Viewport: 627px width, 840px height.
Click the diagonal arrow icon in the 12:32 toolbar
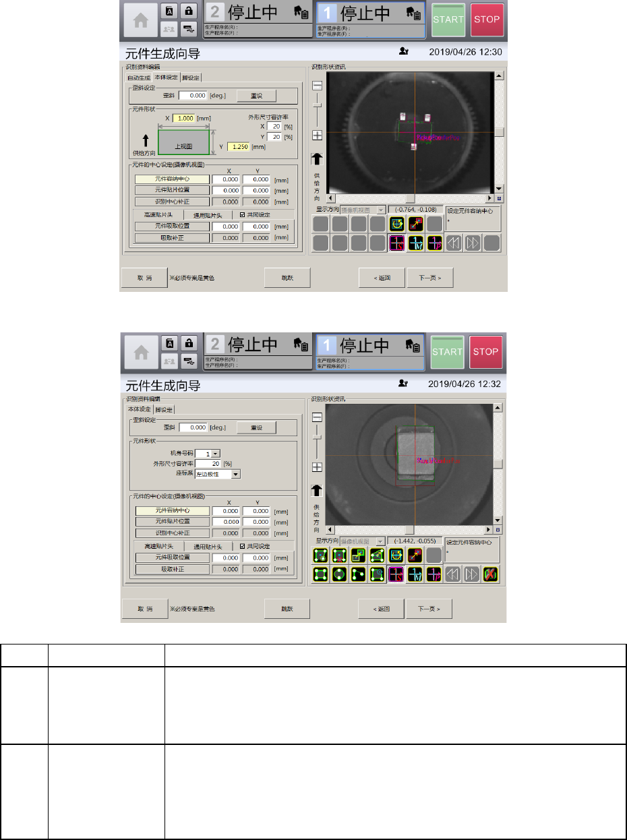click(x=416, y=556)
